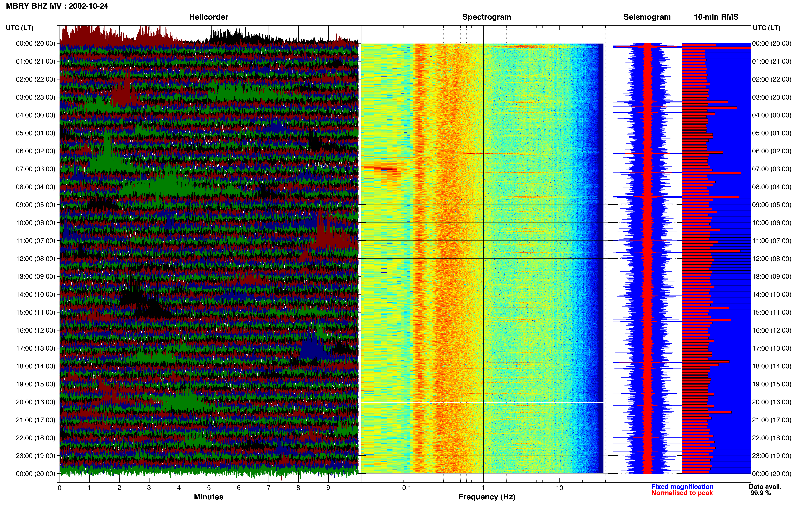Select the "Normalised to peak" legend text

682,493
